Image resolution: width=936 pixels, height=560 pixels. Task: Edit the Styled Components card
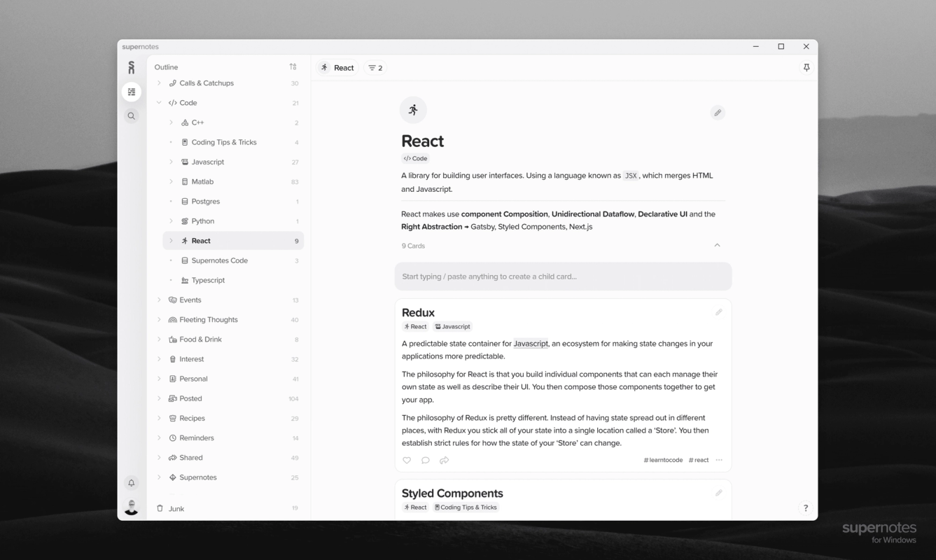point(718,493)
